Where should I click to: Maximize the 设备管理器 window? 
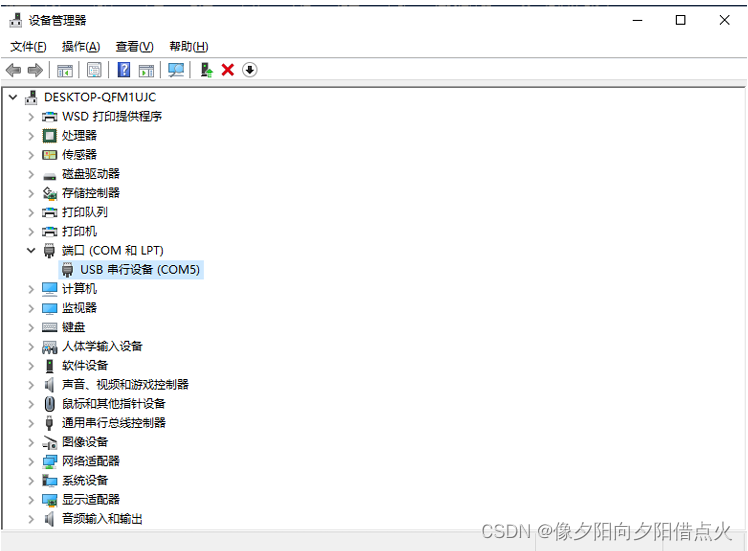681,20
